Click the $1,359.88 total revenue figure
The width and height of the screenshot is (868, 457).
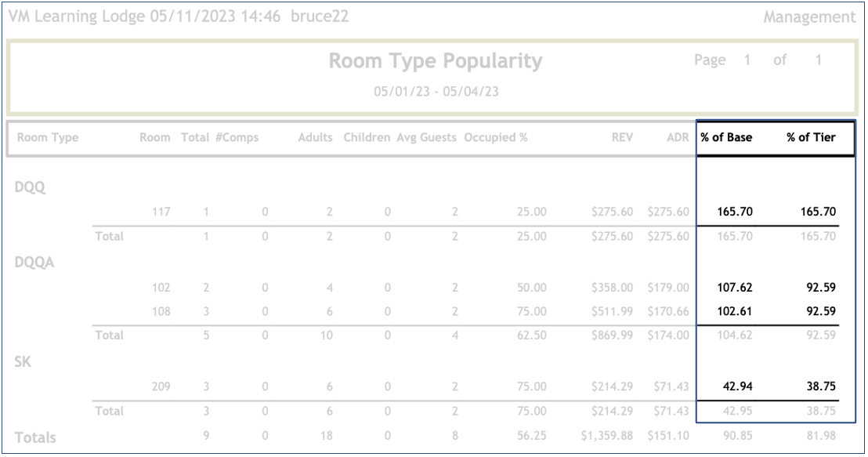pos(606,437)
